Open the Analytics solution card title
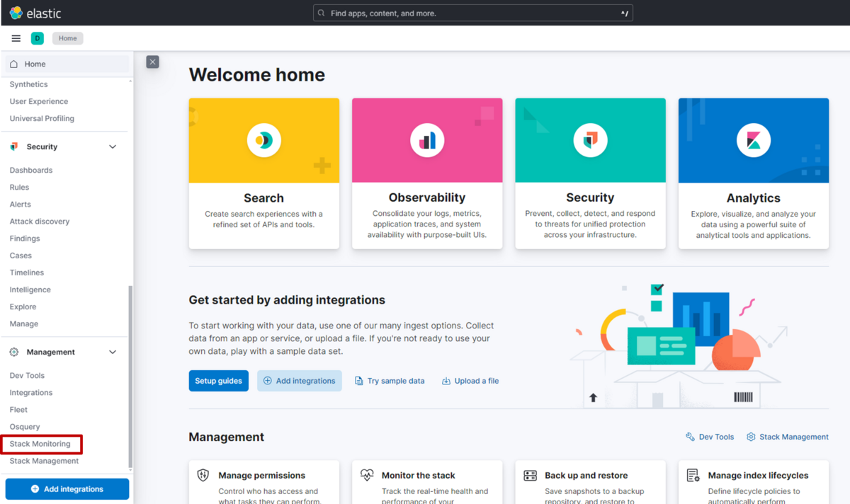The width and height of the screenshot is (850, 504). point(754,198)
